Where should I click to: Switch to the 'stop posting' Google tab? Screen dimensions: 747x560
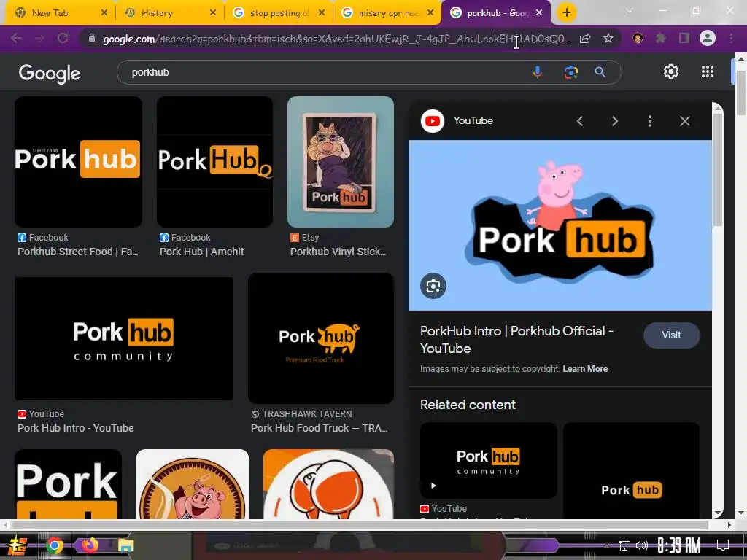(x=279, y=13)
